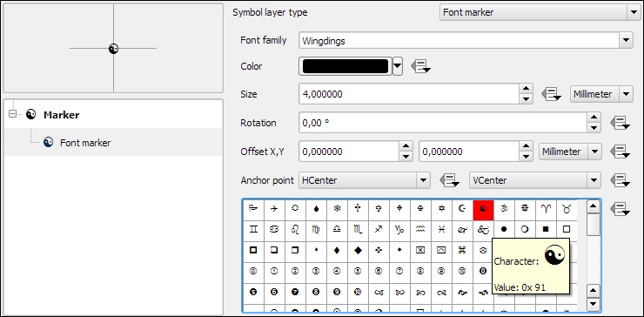Open data-defined override beside HCenter anchor
This screenshot has height=317, width=644.
449,180
